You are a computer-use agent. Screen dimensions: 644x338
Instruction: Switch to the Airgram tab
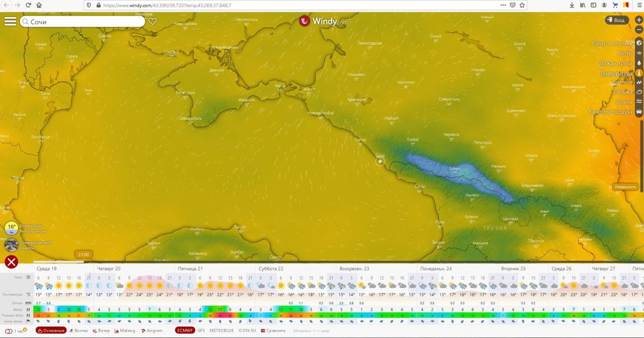[151, 330]
